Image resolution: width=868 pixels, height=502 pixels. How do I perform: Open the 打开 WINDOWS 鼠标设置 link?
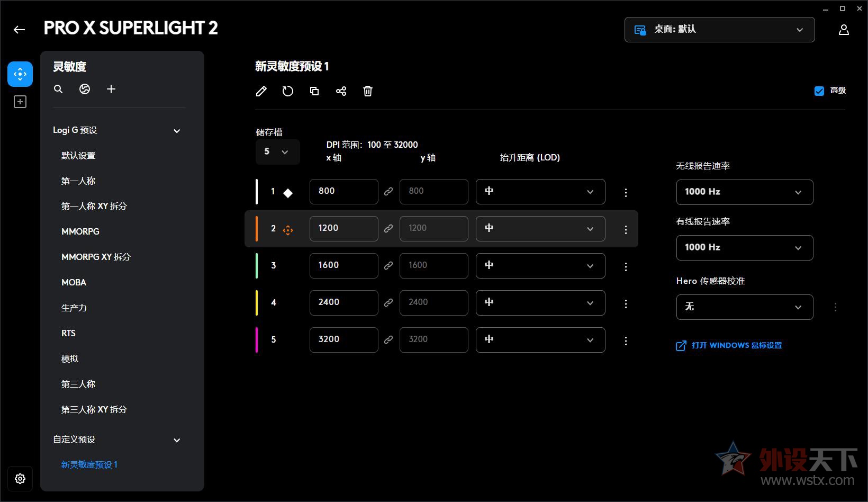tap(729, 346)
